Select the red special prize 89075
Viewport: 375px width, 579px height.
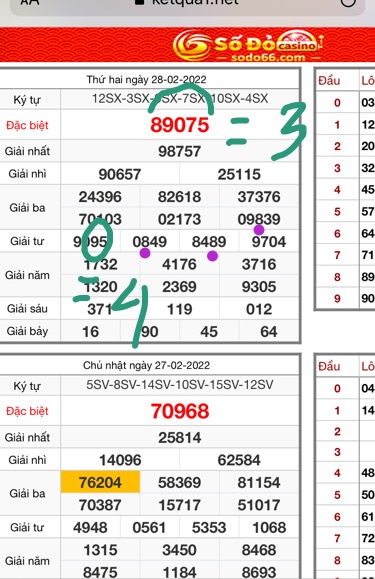[180, 125]
